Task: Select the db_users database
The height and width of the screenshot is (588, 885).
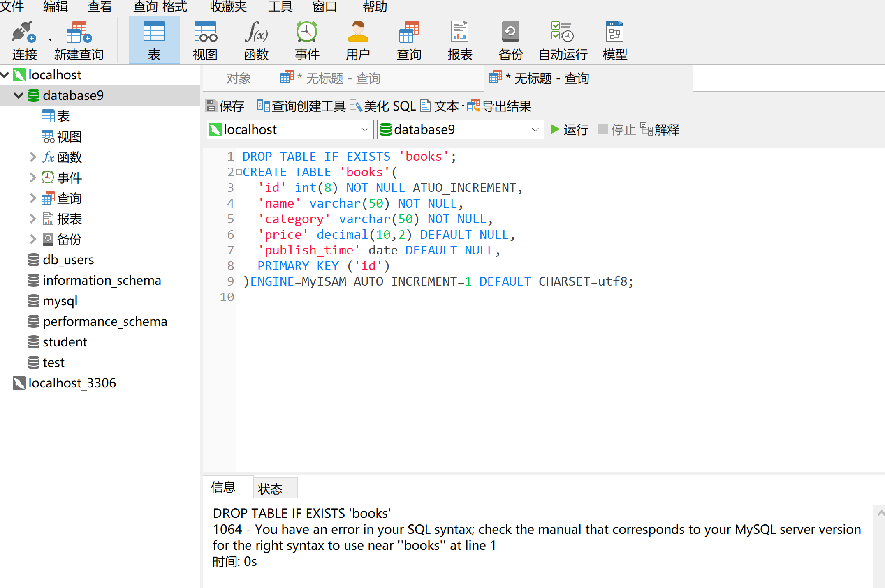Action: coord(61,260)
